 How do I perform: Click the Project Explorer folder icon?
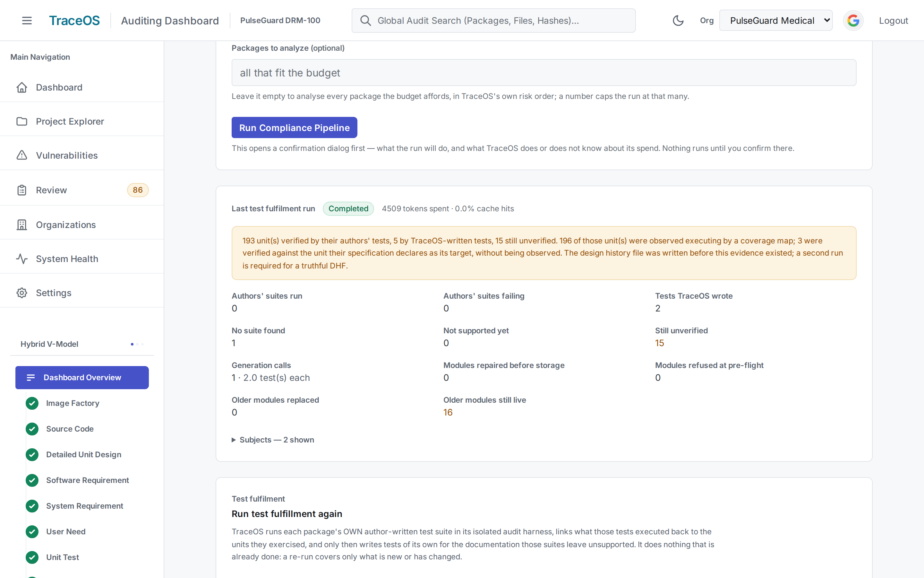click(22, 122)
